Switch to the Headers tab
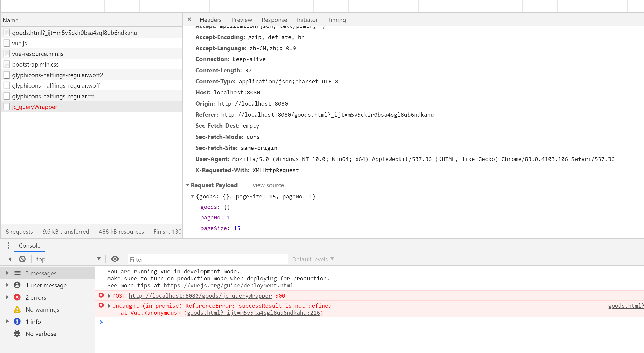The height and width of the screenshot is (353, 644). [x=211, y=20]
